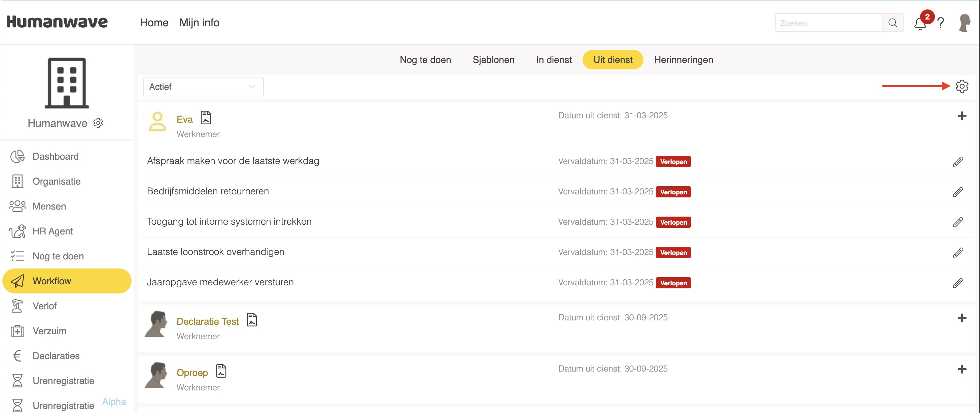Select the Uit dienst tab

[612, 60]
